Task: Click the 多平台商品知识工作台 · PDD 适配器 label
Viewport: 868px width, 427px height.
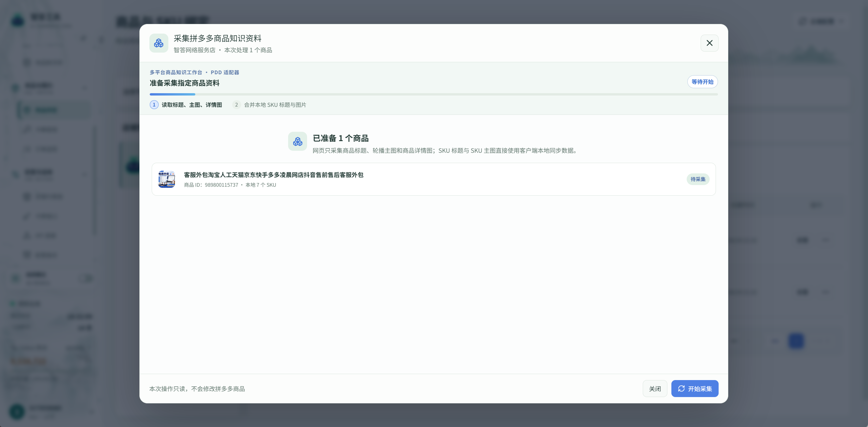Action: 194,73
